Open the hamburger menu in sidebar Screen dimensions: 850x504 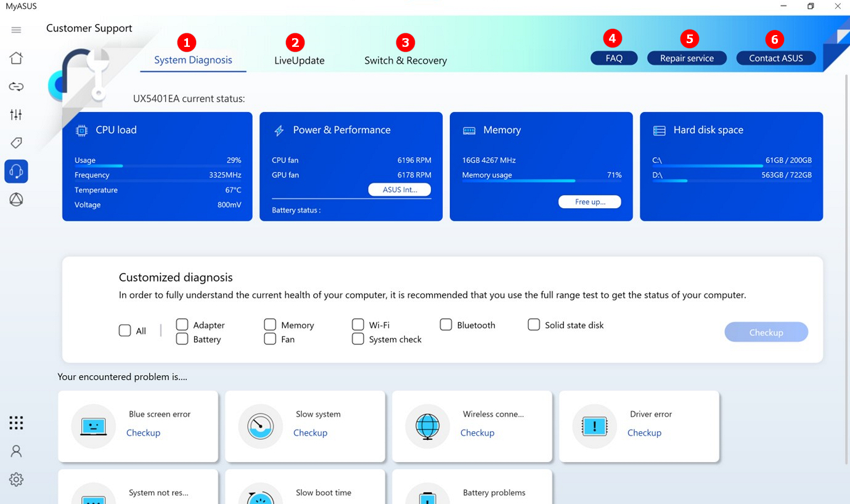[x=17, y=30]
